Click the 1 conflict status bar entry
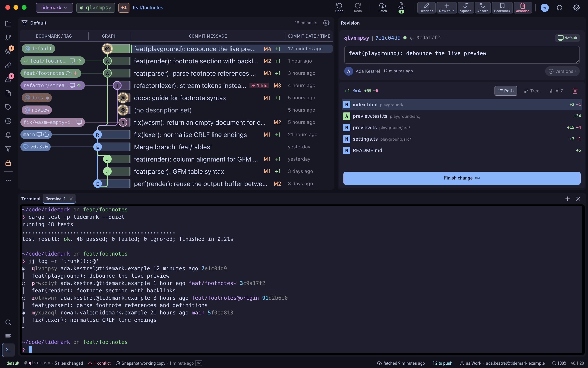This screenshot has height=368, width=588. [99, 363]
